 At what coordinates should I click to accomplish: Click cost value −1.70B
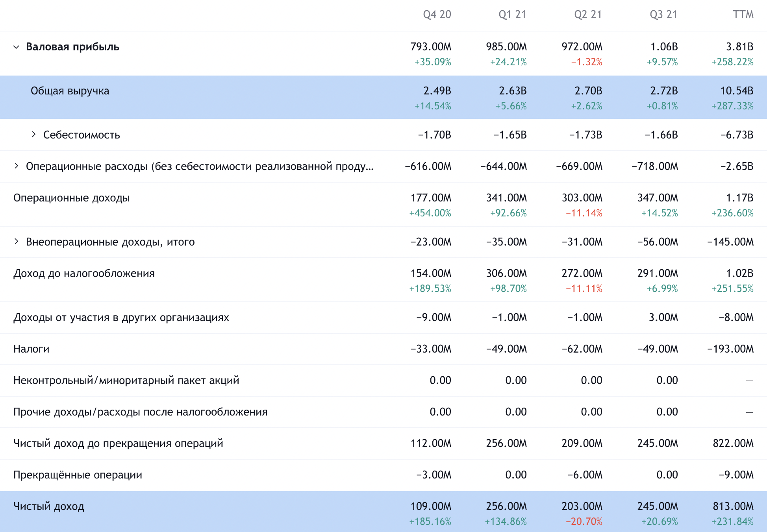pyautogui.click(x=434, y=135)
